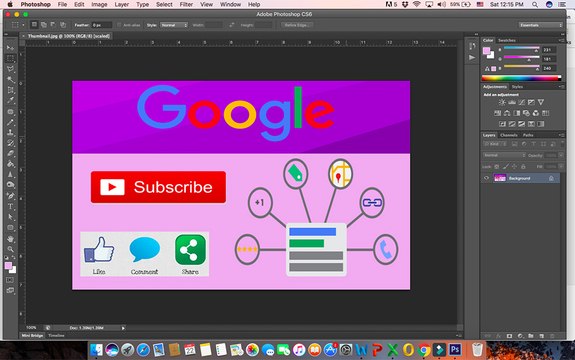Toggle lock all in Layers panel
This screenshot has height=360, width=575.
click(x=523, y=166)
